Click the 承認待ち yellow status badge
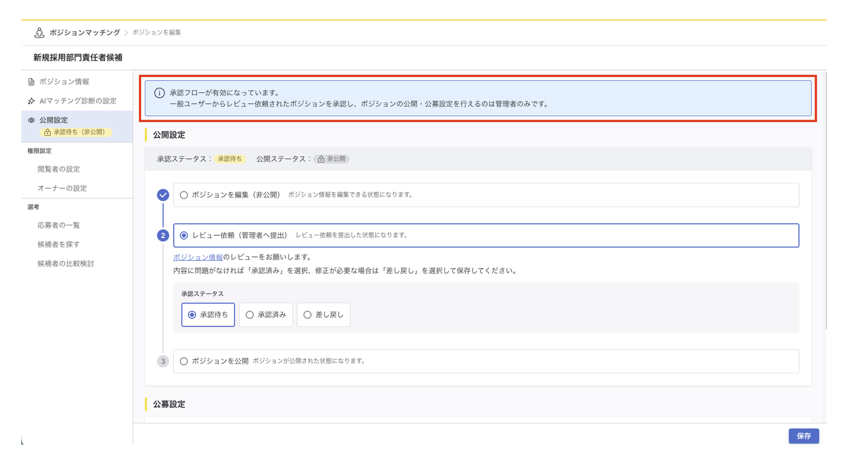Viewport: 868px width, 476px height. coord(230,159)
